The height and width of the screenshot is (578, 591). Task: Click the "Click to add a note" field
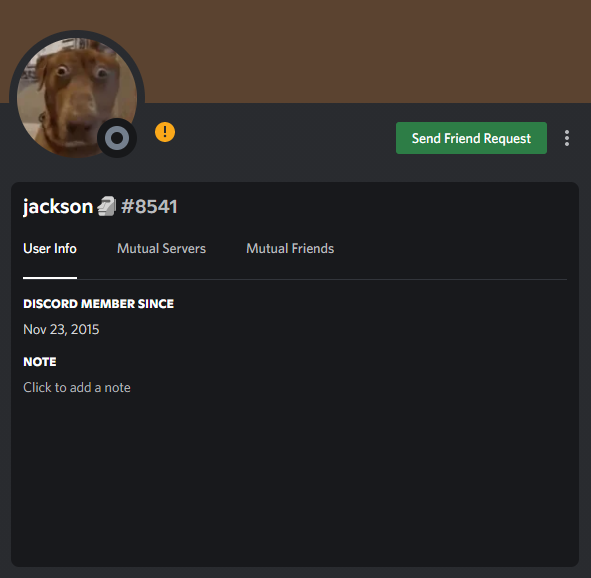click(x=77, y=387)
